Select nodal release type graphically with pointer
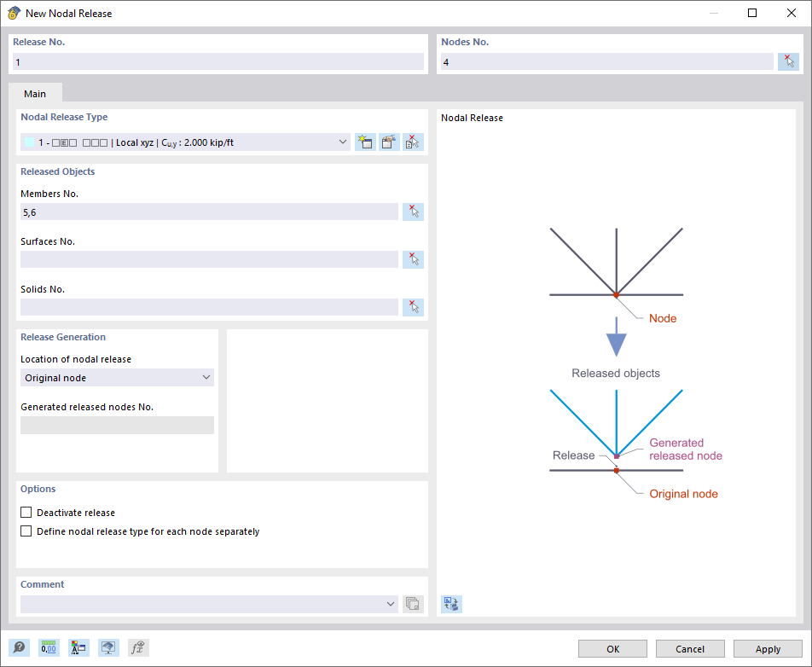Image resolution: width=812 pixels, height=667 pixels. click(x=411, y=142)
